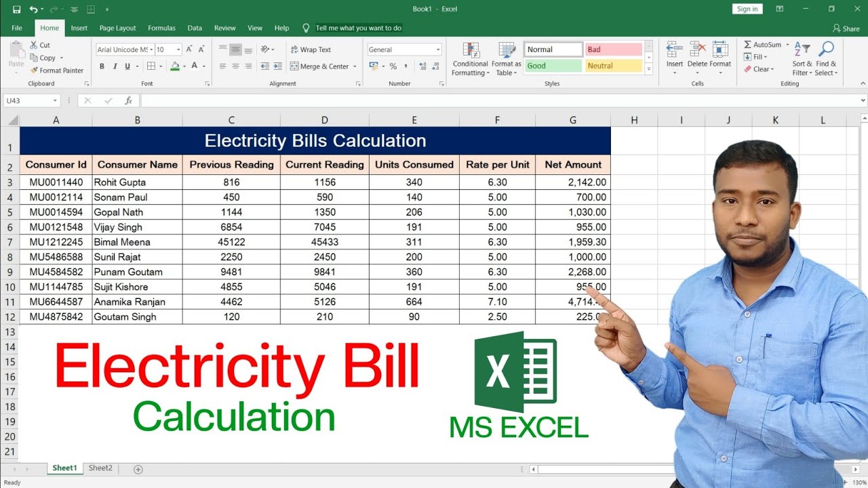Click Decrease Decimal icon
This screenshot has width=868, height=488.
436,66
